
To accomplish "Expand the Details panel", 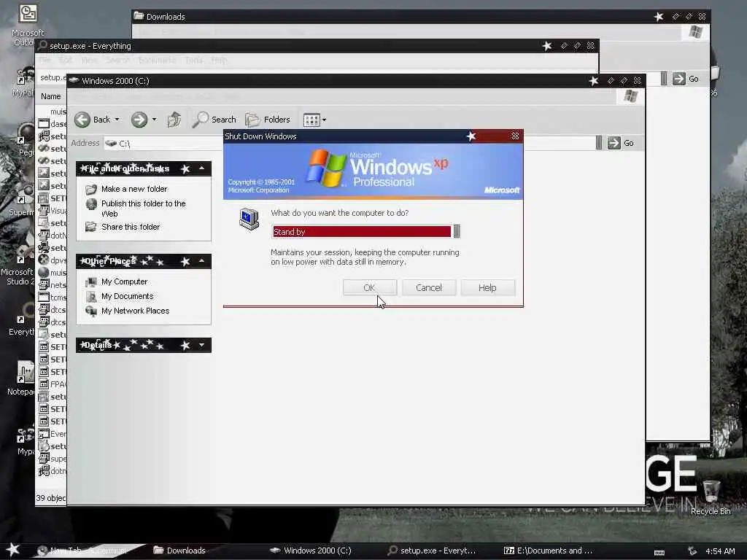I will click(202, 345).
